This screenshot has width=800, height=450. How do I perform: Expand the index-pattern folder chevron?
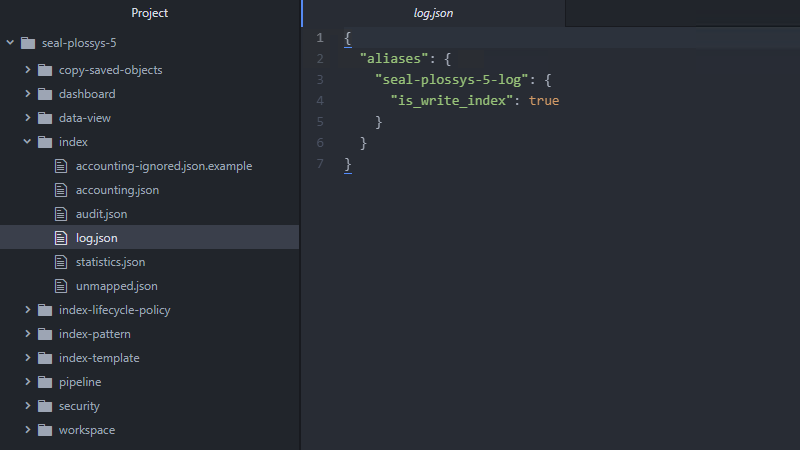tap(28, 334)
